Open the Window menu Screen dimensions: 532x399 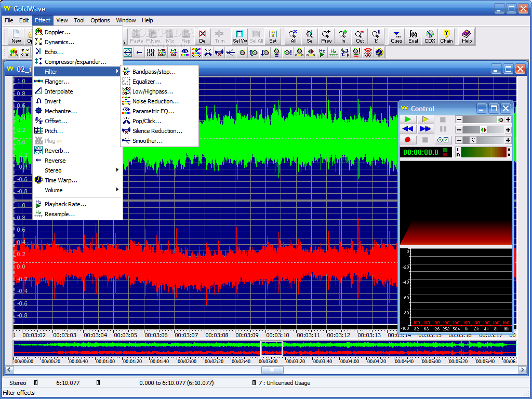click(126, 20)
